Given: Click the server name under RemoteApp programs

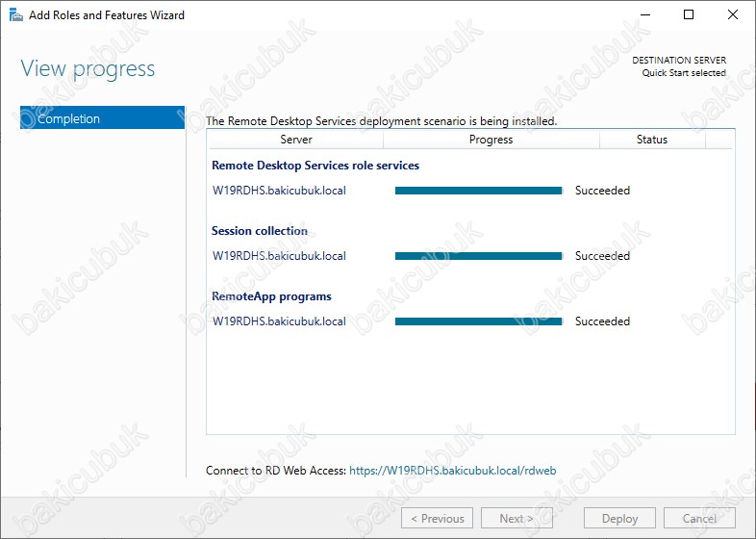Looking at the screenshot, I should point(279,321).
